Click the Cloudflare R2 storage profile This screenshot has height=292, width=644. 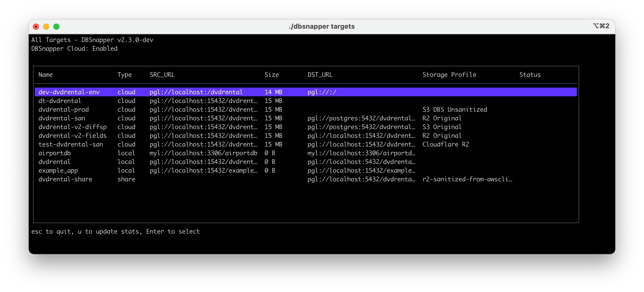(446, 144)
